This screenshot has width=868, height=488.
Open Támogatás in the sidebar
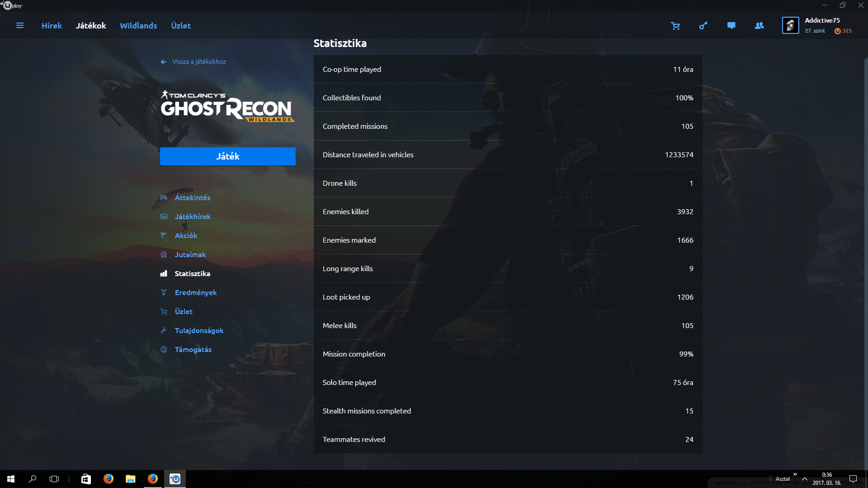tap(193, 349)
